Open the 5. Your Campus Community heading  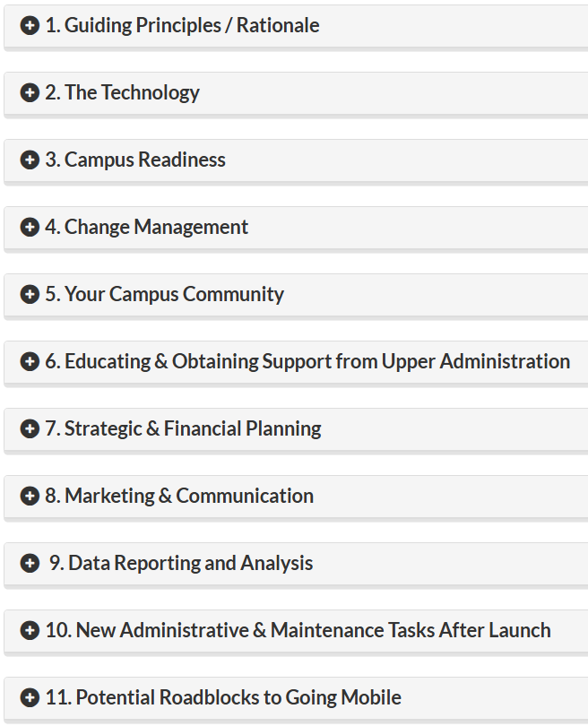coord(165,295)
